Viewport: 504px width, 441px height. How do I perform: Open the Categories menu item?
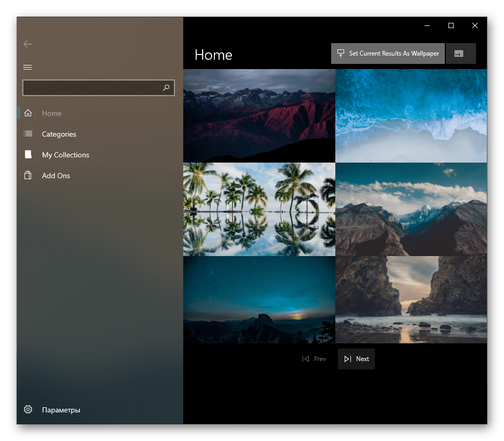pyautogui.click(x=59, y=134)
